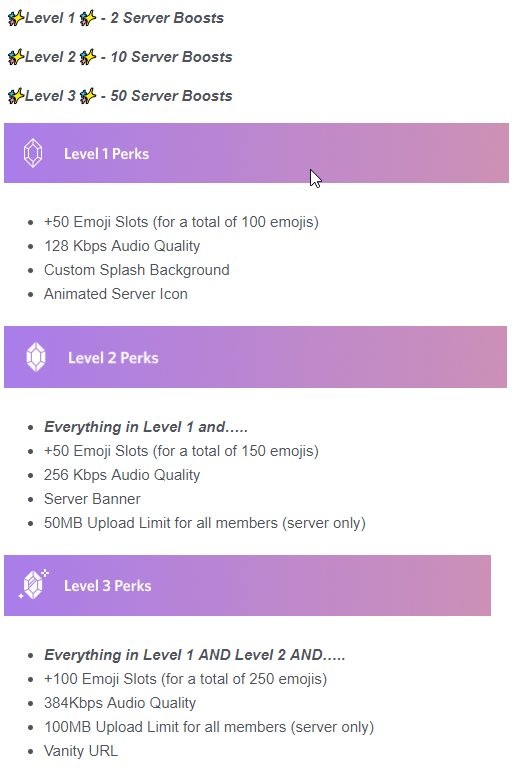This screenshot has height=775, width=516.
Task: Click the sparkling Level 3 Perks gem icon
Action: pyautogui.click(x=34, y=585)
